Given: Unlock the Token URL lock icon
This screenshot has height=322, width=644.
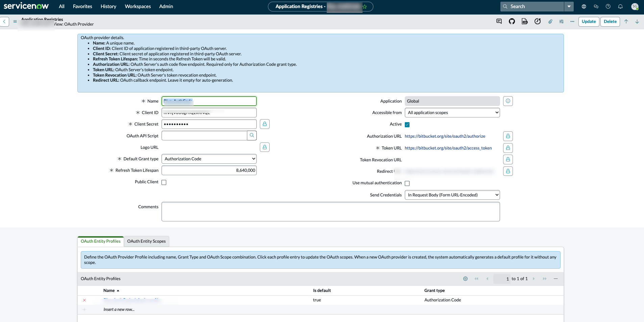Looking at the screenshot, I should [x=508, y=148].
